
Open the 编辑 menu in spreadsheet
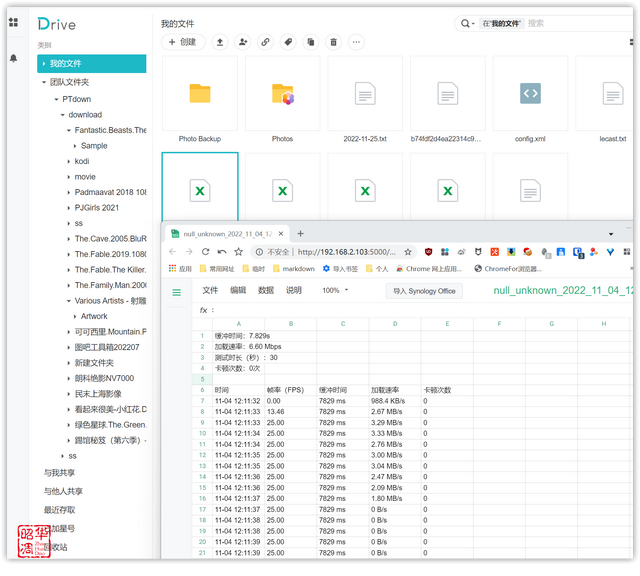coord(238,290)
